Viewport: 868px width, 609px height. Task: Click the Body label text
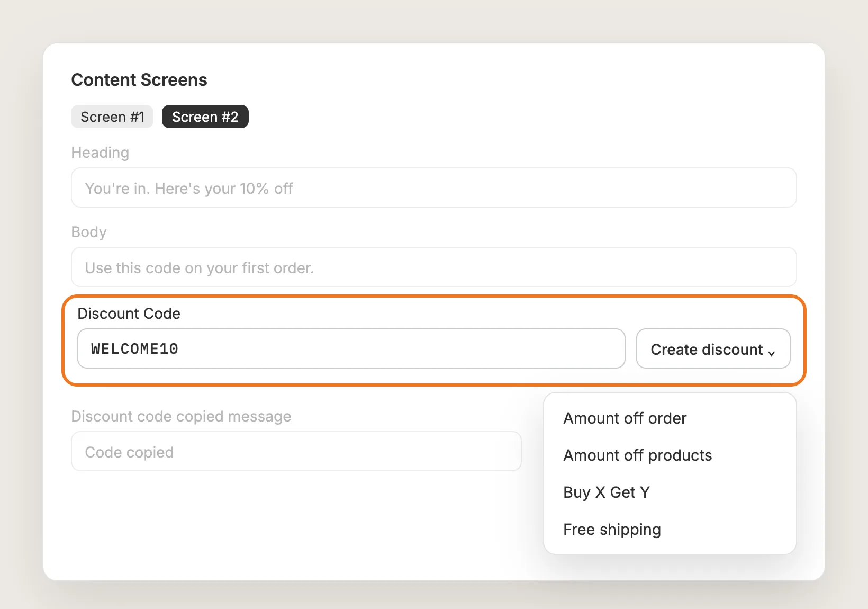89,232
